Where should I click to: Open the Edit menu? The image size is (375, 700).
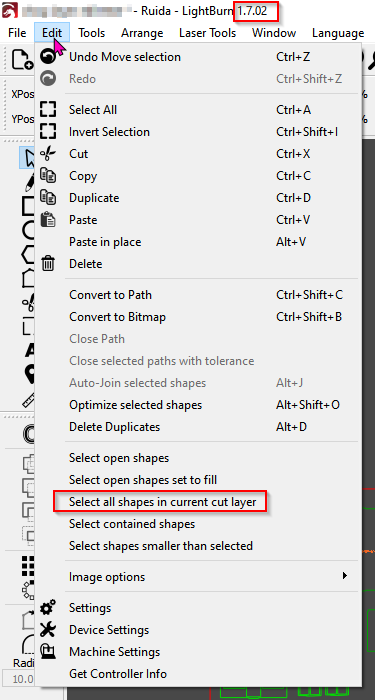pyautogui.click(x=52, y=33)
